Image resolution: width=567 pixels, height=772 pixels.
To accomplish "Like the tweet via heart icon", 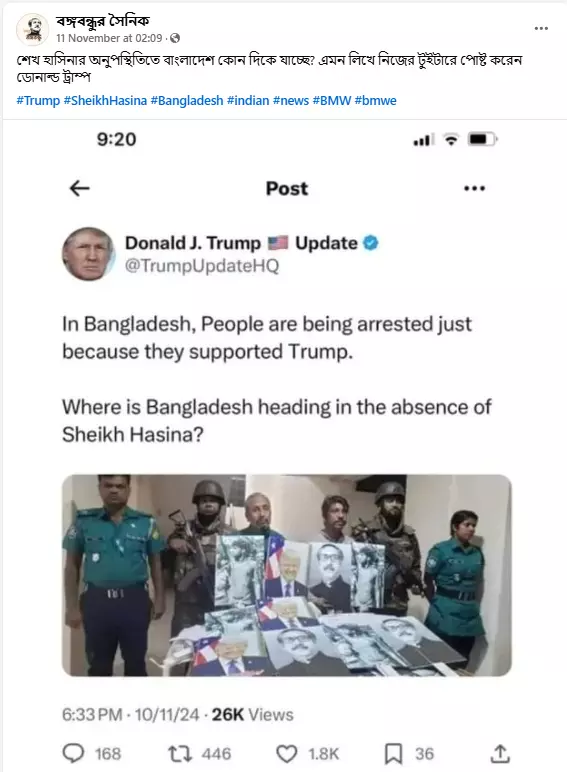I will tap(286, 754).
